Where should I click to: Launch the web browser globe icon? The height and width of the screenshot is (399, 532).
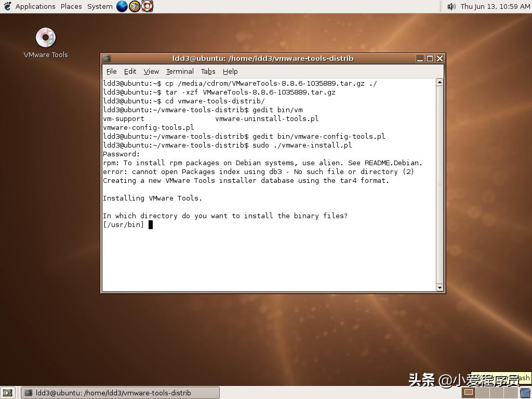(122, 6)
